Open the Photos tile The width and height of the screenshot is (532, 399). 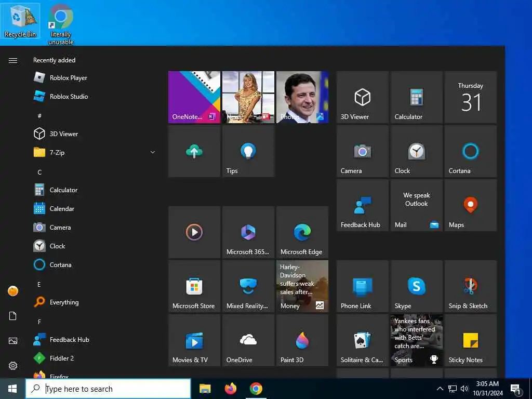[302, 97]
